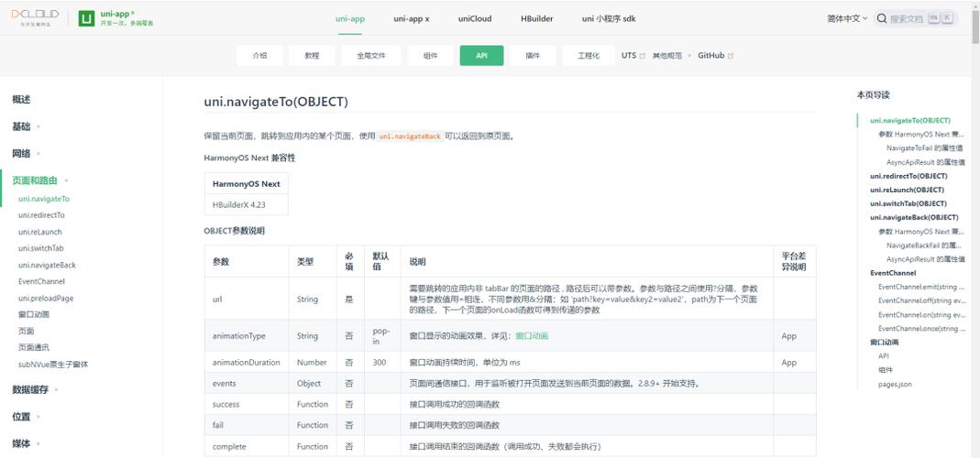980x458 pixels.
Task: Switch to the uni-app x tab
Action: [412, 18]
